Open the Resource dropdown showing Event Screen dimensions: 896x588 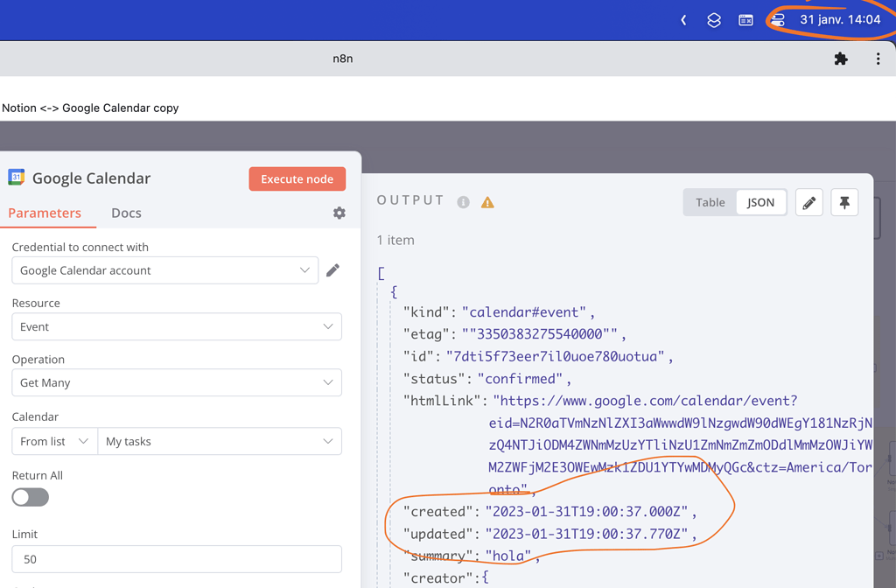(x=177, y=325)
